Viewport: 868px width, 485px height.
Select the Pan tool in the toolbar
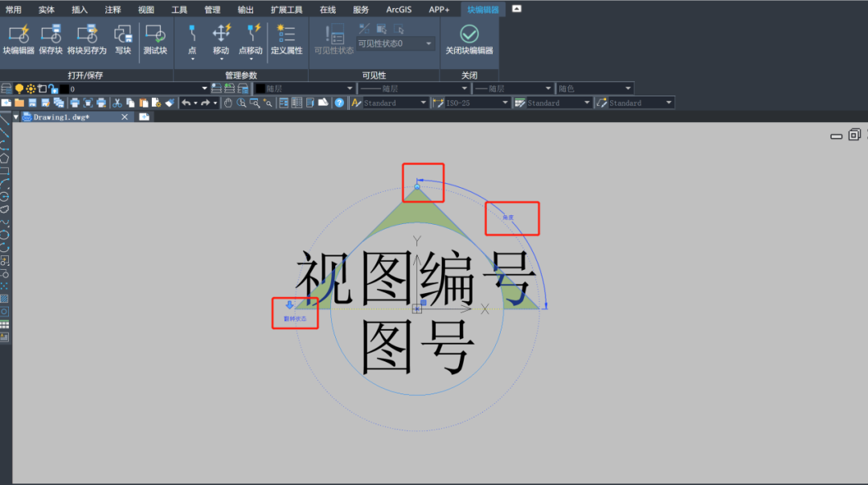[229, 103]
